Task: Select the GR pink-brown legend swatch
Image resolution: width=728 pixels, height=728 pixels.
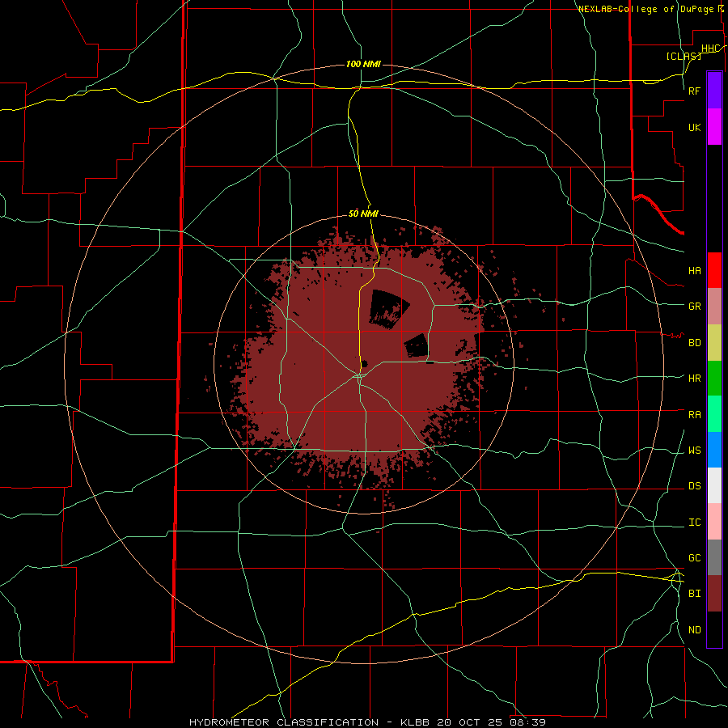Action: pyautogui.click(x=714, y=307)
